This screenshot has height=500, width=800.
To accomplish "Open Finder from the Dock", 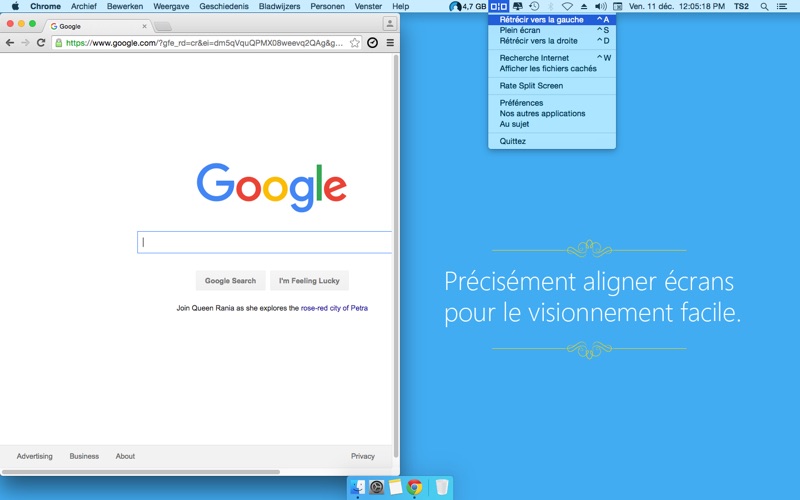I will pyautogui.click(x=358, y=487).
